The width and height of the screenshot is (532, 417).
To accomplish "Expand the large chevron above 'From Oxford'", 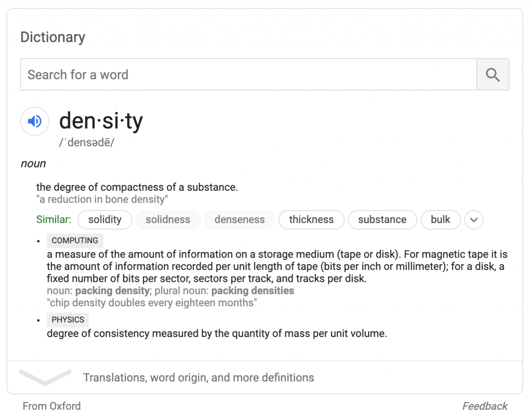I will (45, 376).
